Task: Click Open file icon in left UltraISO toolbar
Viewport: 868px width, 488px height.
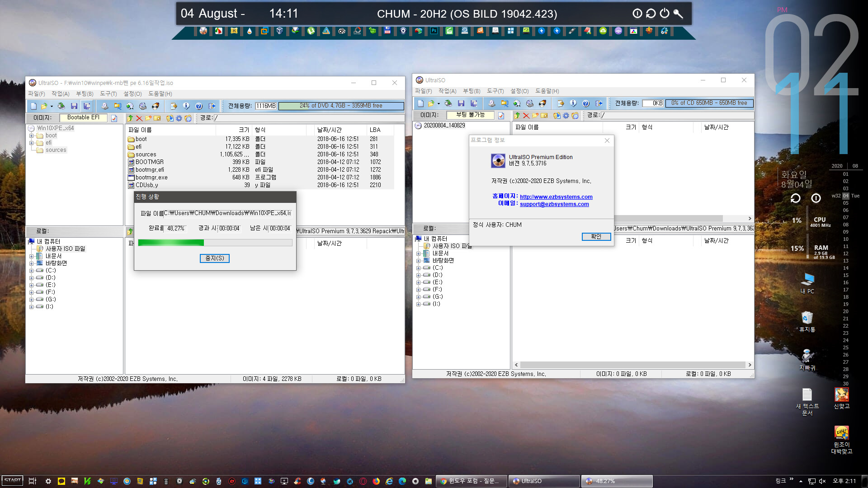Action: tap(44, 106)
